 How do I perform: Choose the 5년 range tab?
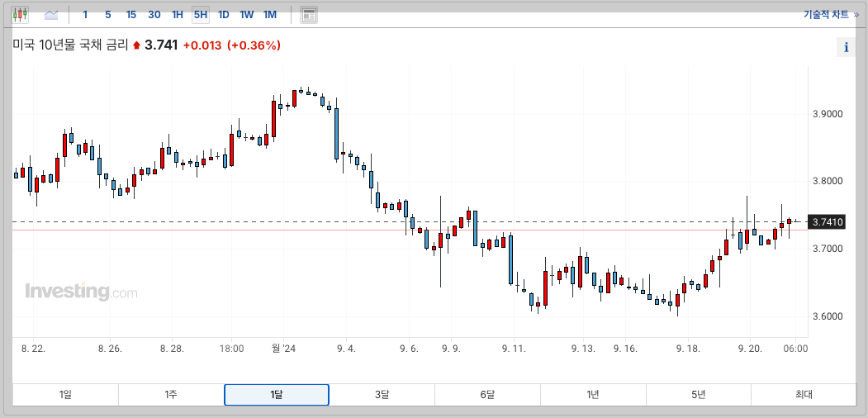[699, 395]
